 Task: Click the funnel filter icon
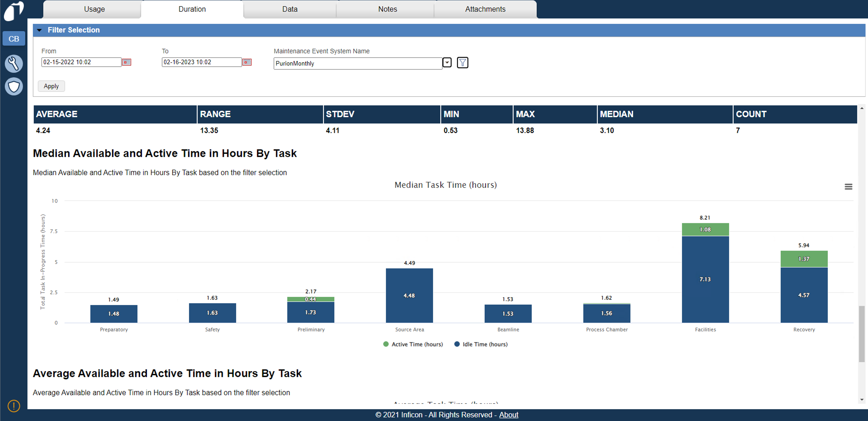[462, 63]
